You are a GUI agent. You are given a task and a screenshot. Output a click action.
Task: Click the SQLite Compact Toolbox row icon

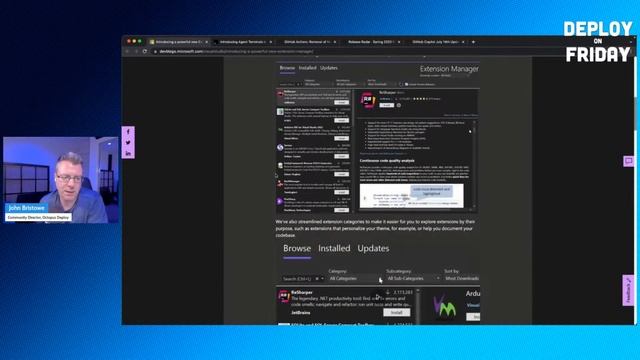[280, 111]
